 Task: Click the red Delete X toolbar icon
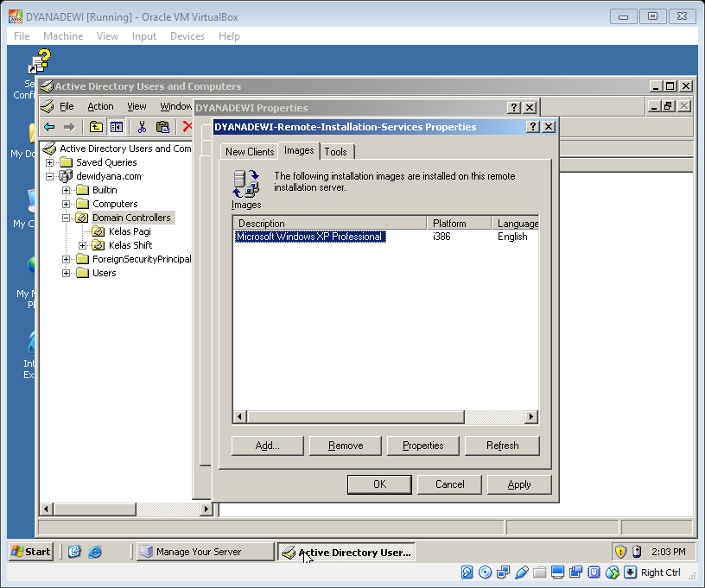pos(187,127)
